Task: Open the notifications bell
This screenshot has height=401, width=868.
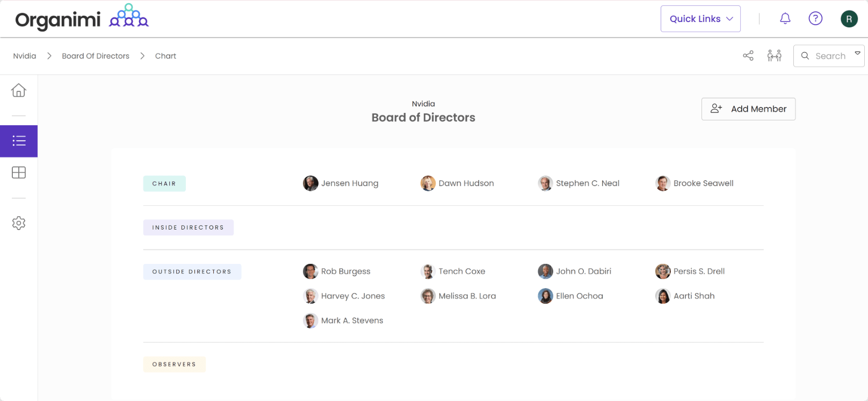Action: (785, 19)
